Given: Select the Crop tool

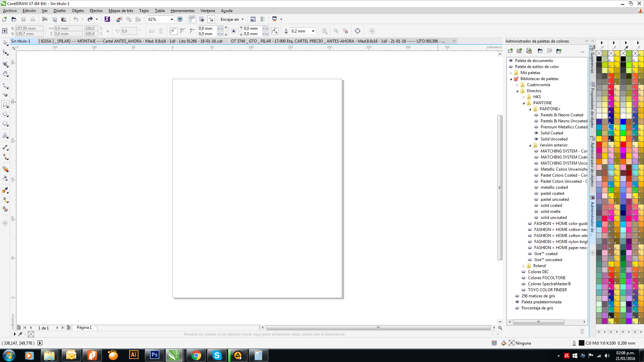Looking at the screenshot, I should point(5,64).
